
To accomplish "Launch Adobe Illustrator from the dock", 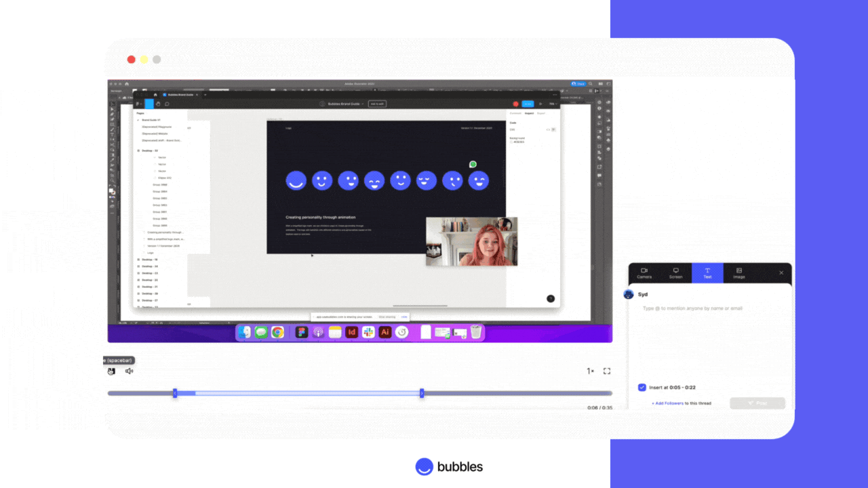I will click(385, 332).
